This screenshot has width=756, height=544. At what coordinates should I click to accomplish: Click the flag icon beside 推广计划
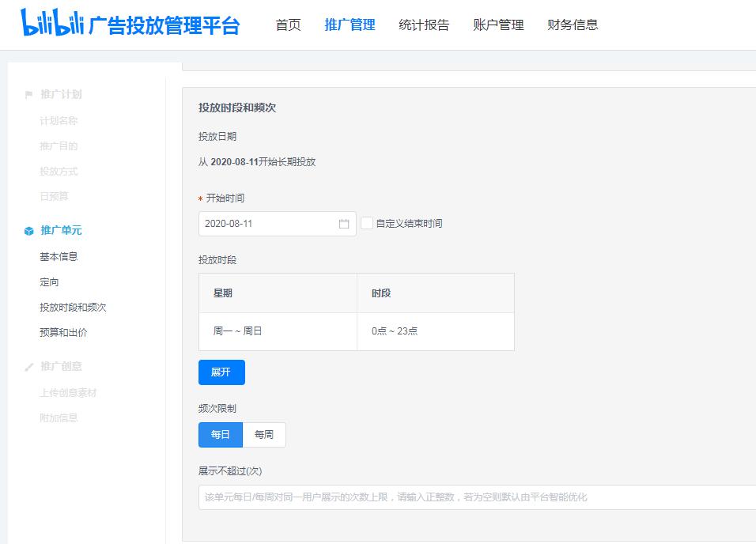pyautogui.click(x=29, y=94)
